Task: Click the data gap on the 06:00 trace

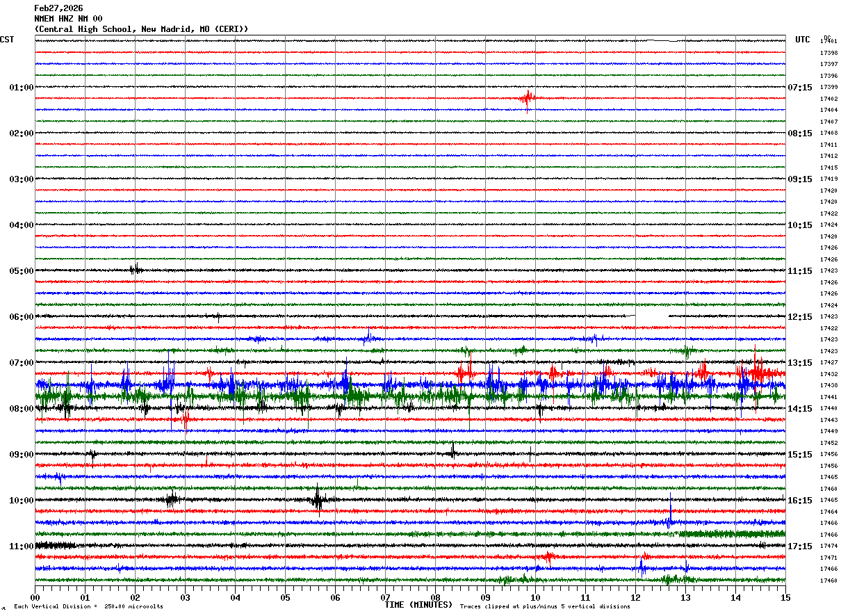Action: pos(652,317)
